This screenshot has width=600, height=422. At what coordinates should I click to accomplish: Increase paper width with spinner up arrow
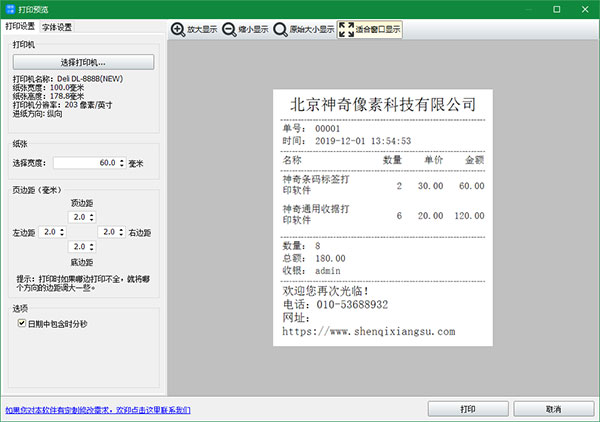tap(122, 161)
